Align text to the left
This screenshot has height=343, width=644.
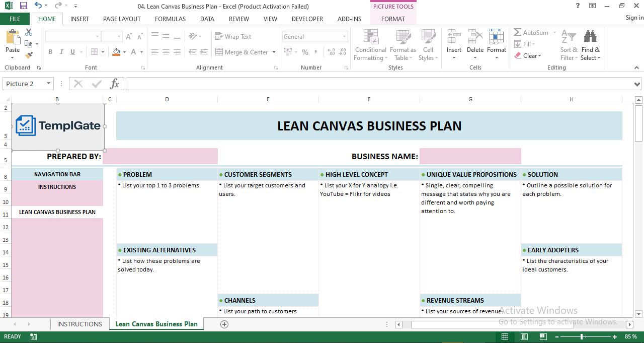tap(155, 52)
